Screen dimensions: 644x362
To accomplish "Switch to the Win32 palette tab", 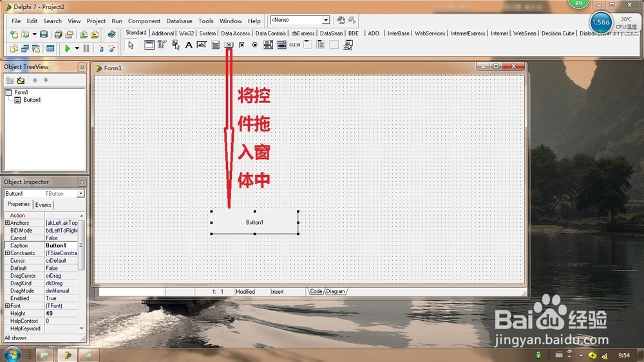I will tap(187, 33).
